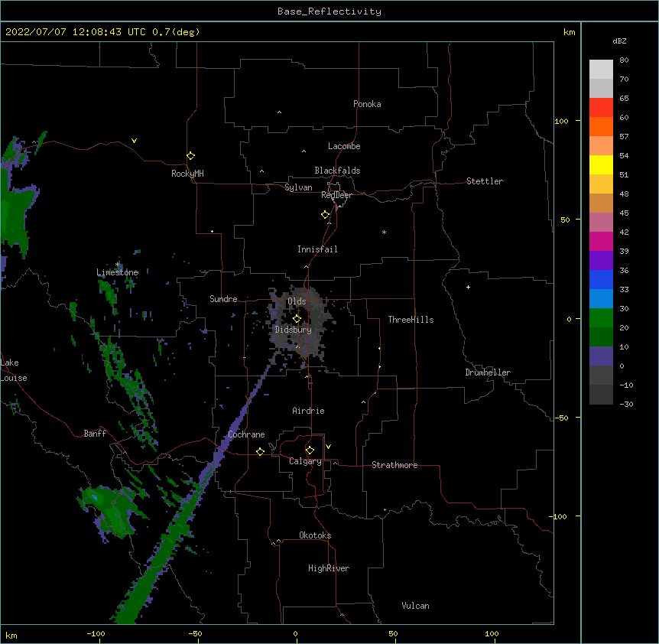Click the Ponoka town label
Image resolution: width=659 pixels, height=644 pixels.
pos(367,104)
